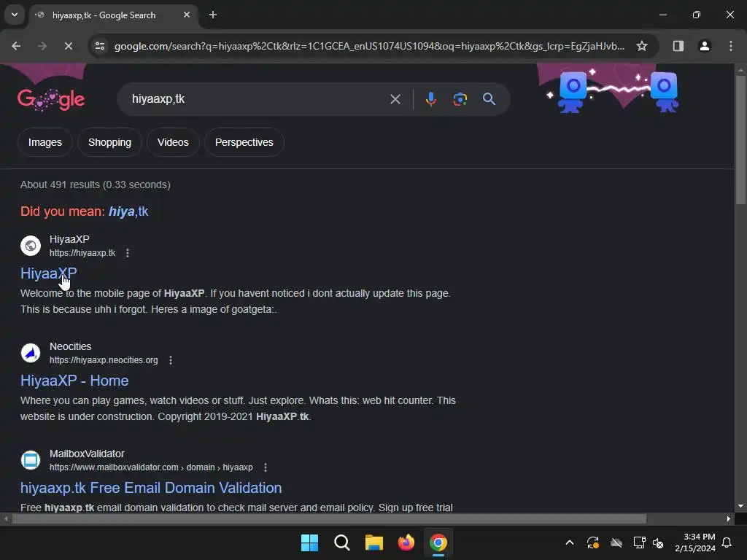This screenshot has height=560, width=747.
Task: Click the MailboxValidator favicon
Action: 31,460
